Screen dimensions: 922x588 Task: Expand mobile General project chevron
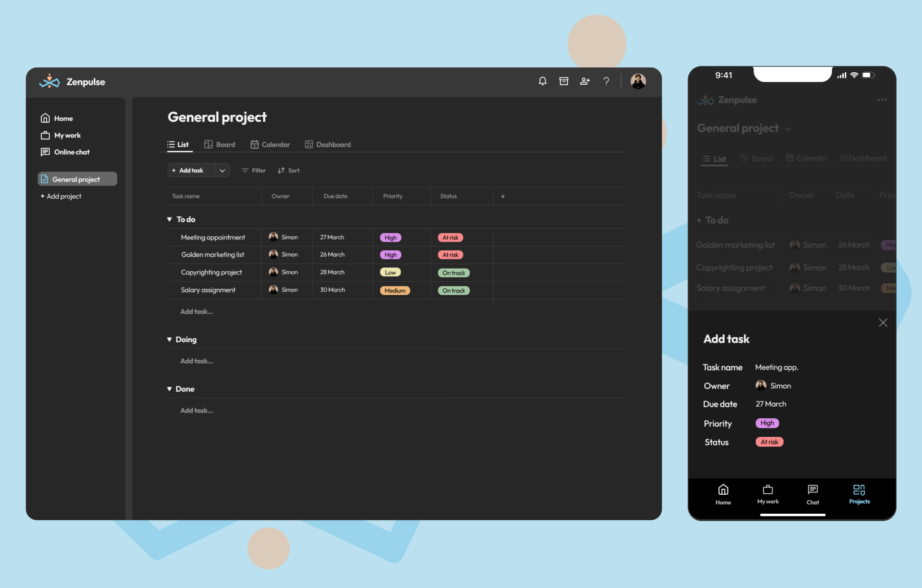tap(788, 129)
